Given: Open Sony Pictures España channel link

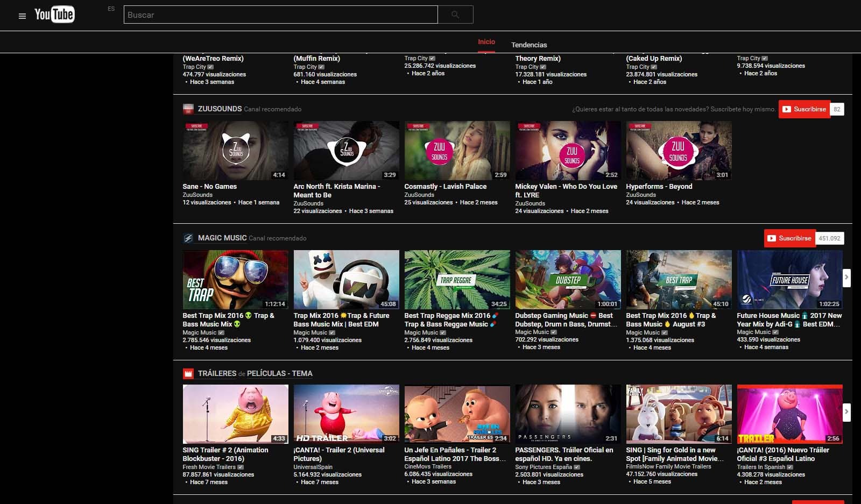Looking at the screenshot, I should (544, 467).
